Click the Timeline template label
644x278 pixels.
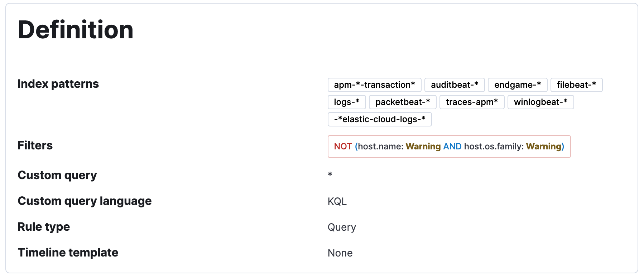(68, 253)
